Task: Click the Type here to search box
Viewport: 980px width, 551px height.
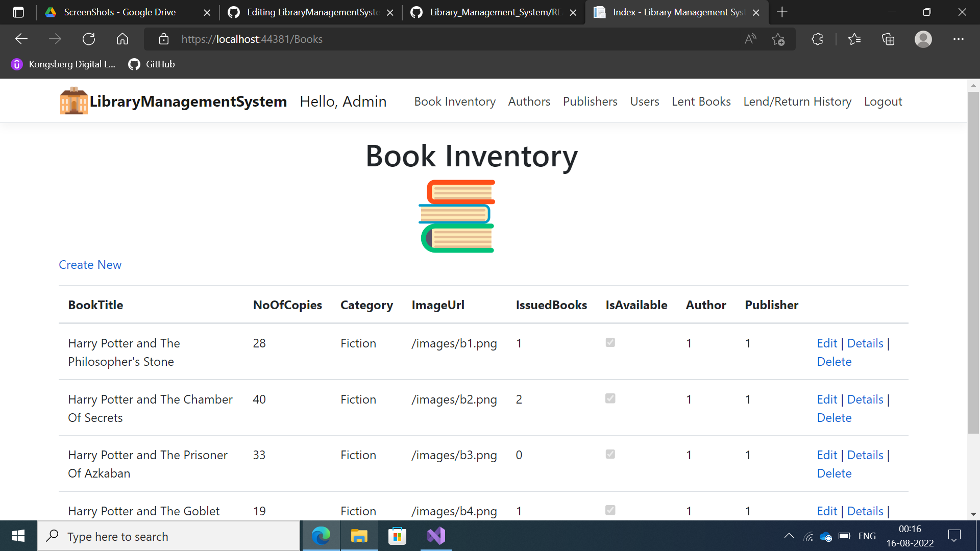Action: coord(168,536)
